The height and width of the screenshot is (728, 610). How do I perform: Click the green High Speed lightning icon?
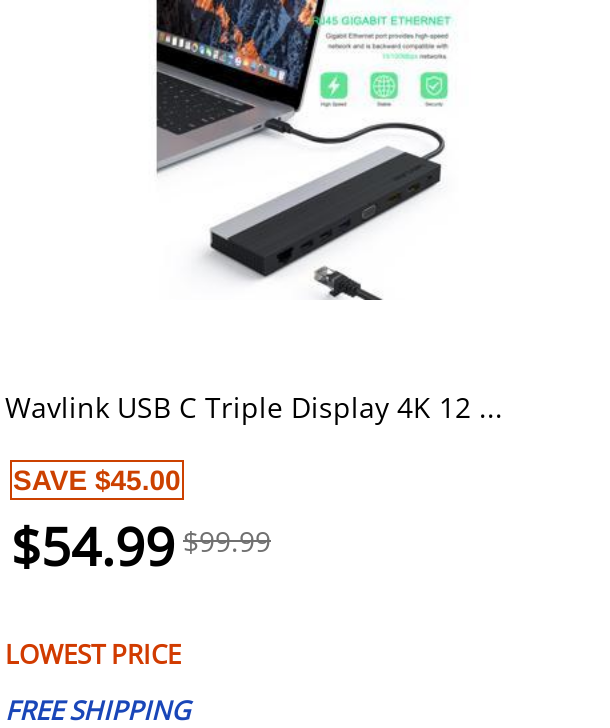coord(334,85)
